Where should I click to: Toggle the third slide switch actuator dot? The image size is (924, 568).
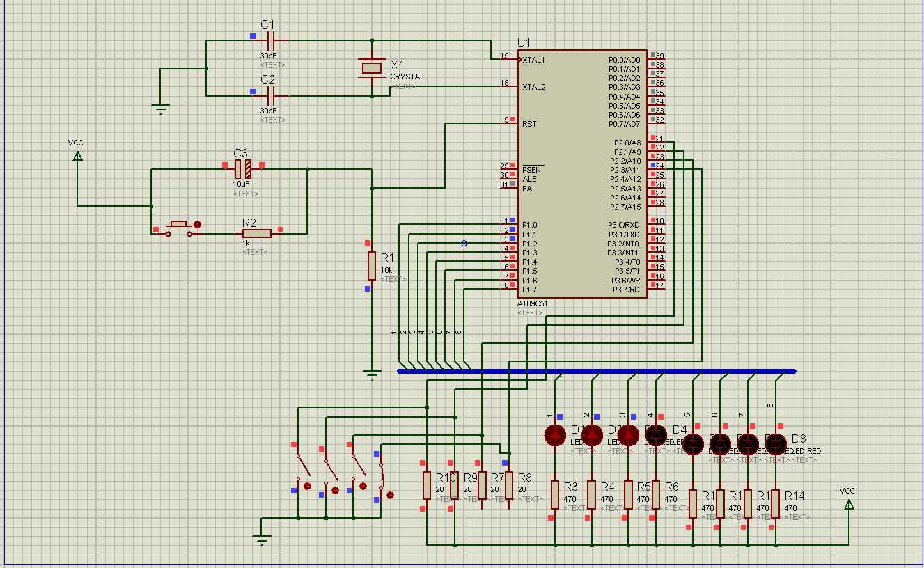pos(363,486)
